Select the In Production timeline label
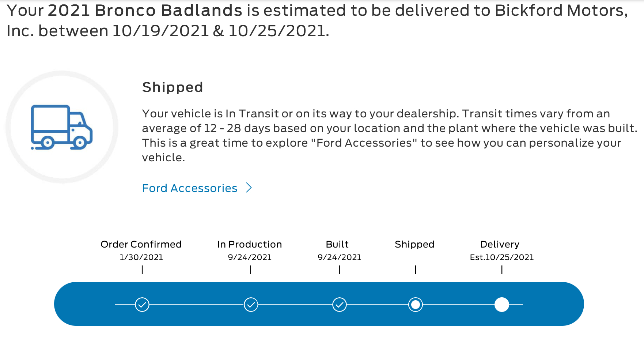644x343 pixels. (x=250, y=244)
